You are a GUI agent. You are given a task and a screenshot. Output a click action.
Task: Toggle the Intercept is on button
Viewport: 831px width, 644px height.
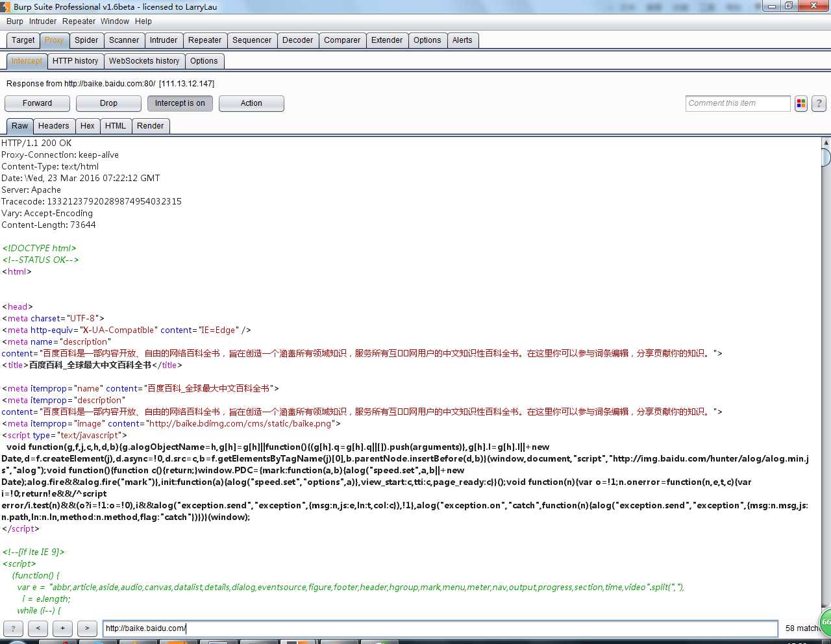pos(180,103)
